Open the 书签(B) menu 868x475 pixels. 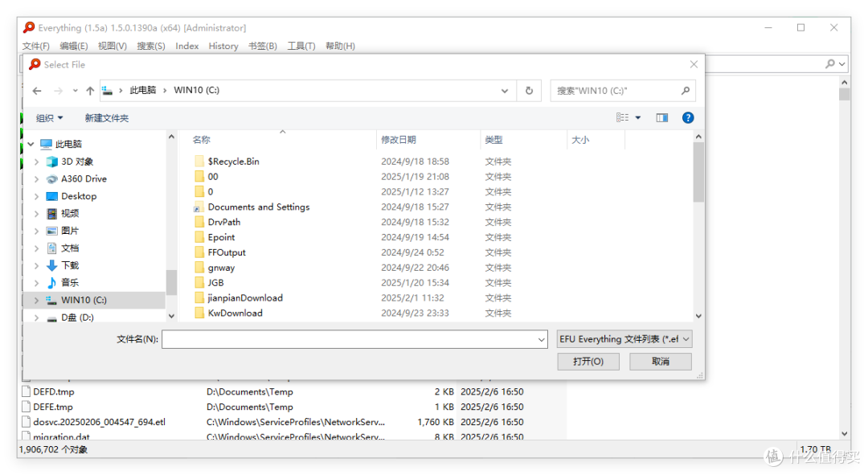(x=262, y=46)
